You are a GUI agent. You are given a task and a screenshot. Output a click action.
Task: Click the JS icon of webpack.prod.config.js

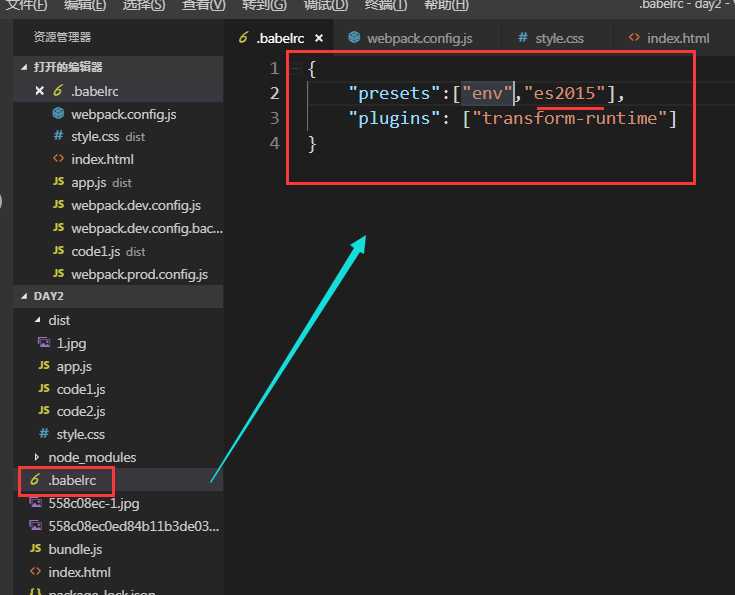pyautogui.click(x=58, y=274)
